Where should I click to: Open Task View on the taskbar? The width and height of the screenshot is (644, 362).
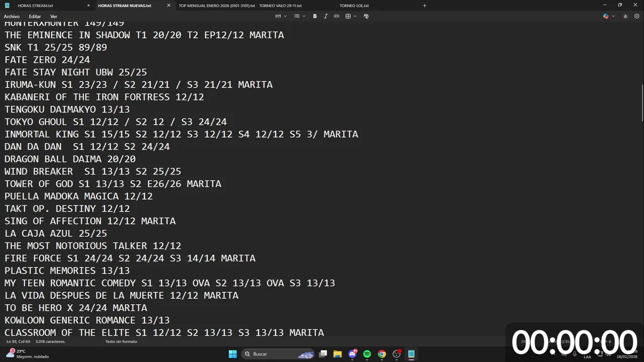click(x=323, y=354)
